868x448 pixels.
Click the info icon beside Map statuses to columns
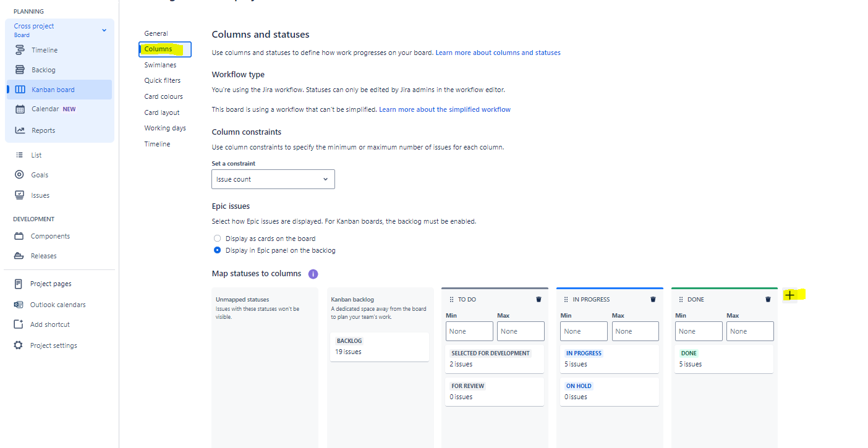313,274
